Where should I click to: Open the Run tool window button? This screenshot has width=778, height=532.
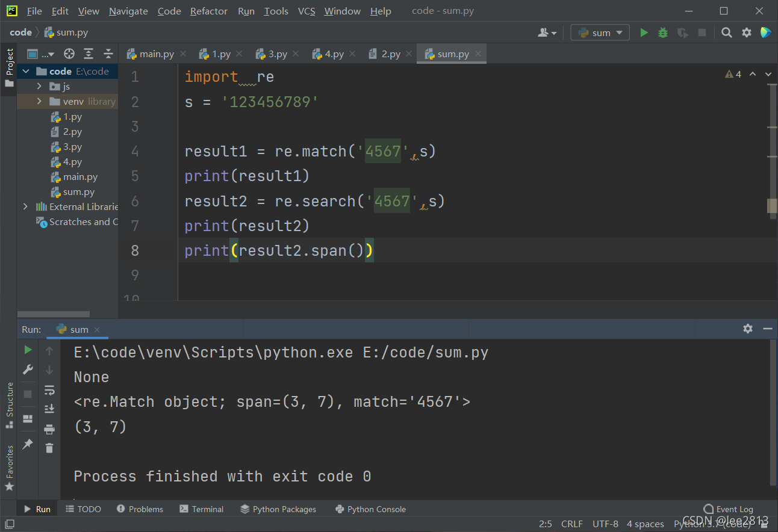pyautogui.click(x=37, y=509)
